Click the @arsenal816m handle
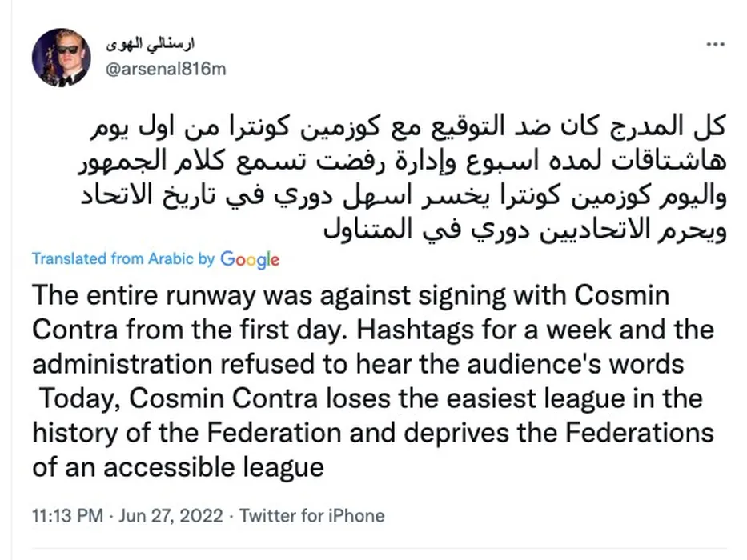 pos(166,69)
